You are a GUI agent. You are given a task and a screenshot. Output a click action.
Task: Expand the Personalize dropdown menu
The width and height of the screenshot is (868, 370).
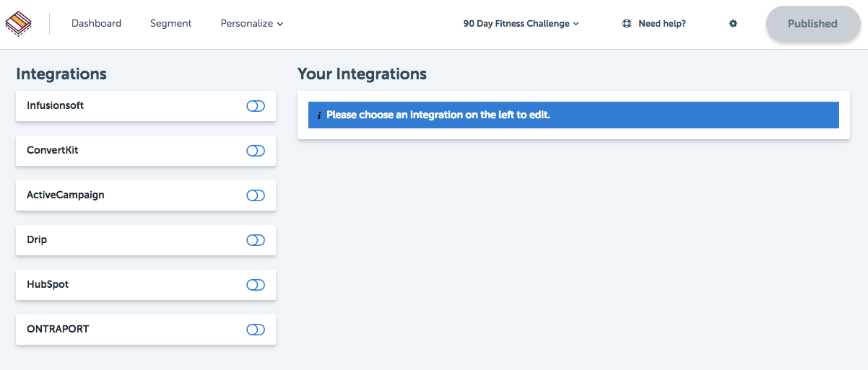point(252,24)
